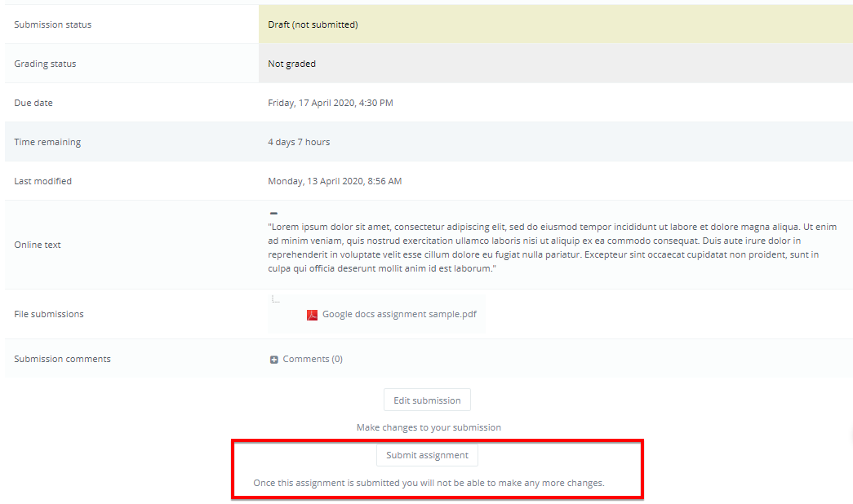Click the 'Make changes to your submission' text
853x504 pixels.
click(429, 427)
